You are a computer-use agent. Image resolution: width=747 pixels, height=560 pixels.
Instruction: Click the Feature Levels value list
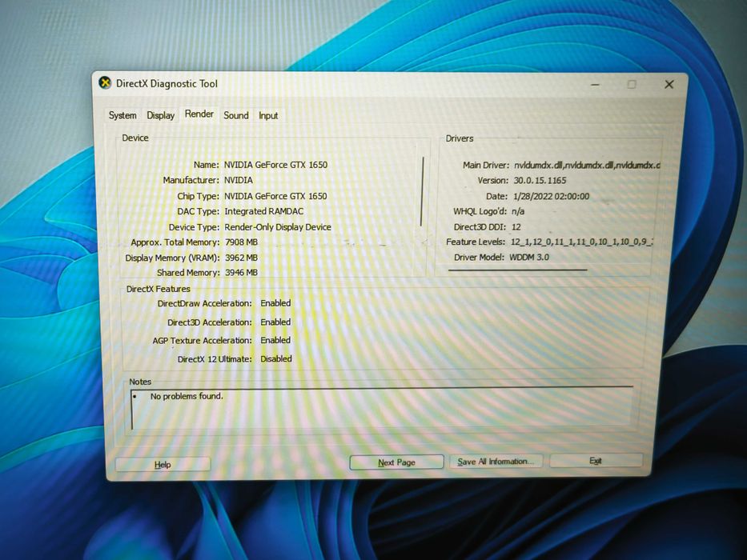(582, 242)
